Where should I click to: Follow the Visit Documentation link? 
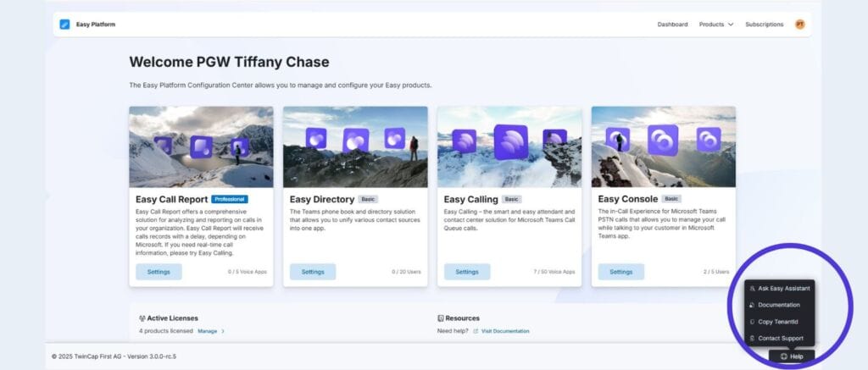click(505, 331)
